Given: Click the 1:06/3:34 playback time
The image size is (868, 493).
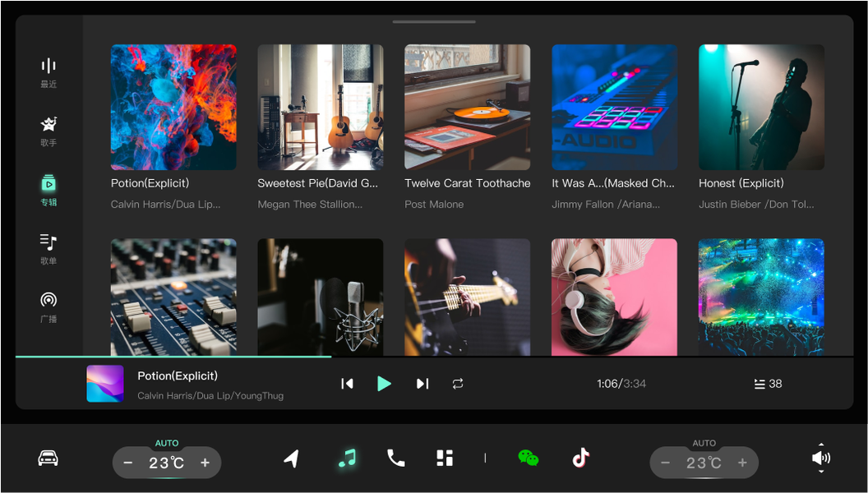Looking at the screenshot, I should [621, 384].
